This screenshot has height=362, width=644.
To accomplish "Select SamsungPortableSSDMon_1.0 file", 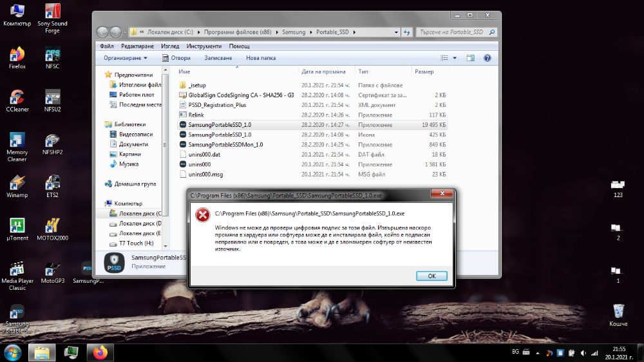I will pyautogui.click(x=225, y=145).
